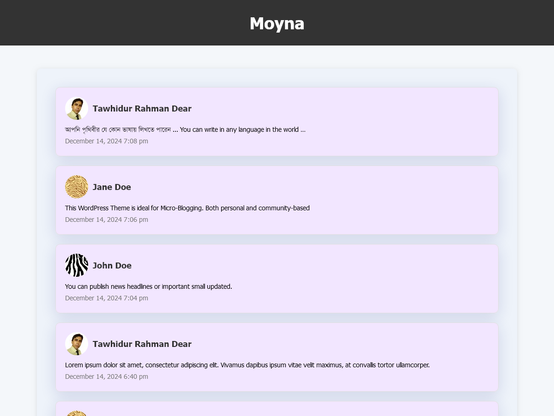Open Tawhidur's avatar in the Lorem ipsum post

tap(77, 344)
